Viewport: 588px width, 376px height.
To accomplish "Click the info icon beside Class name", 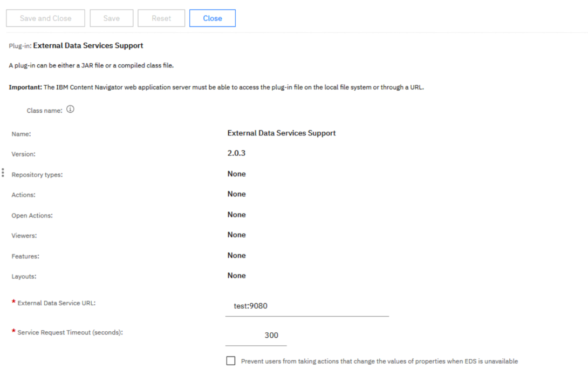I will 70,110.
